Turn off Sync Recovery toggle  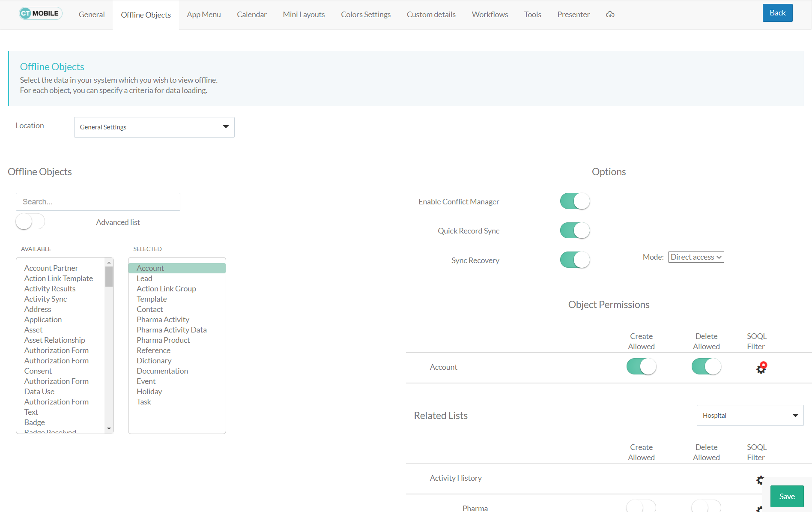click(575, 260)
